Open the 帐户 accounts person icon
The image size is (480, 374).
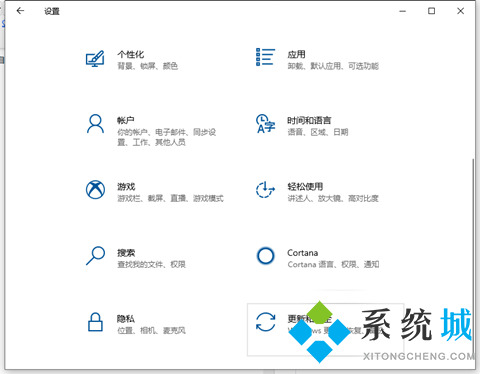pos(95,124)
